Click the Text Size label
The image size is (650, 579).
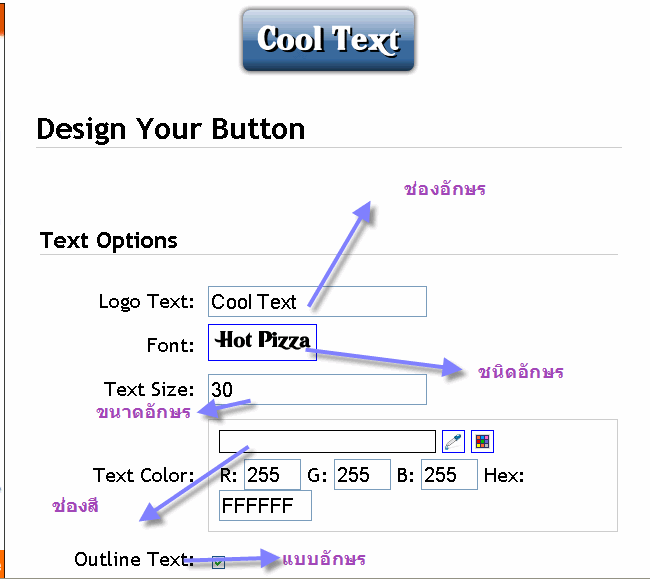point(149,390)
